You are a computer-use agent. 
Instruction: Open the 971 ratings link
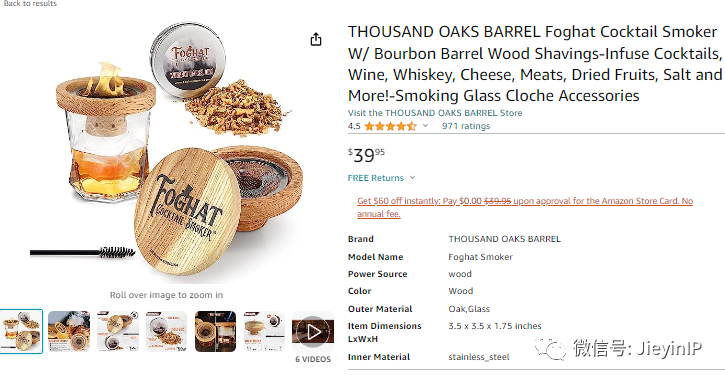(x=466, y=126)
